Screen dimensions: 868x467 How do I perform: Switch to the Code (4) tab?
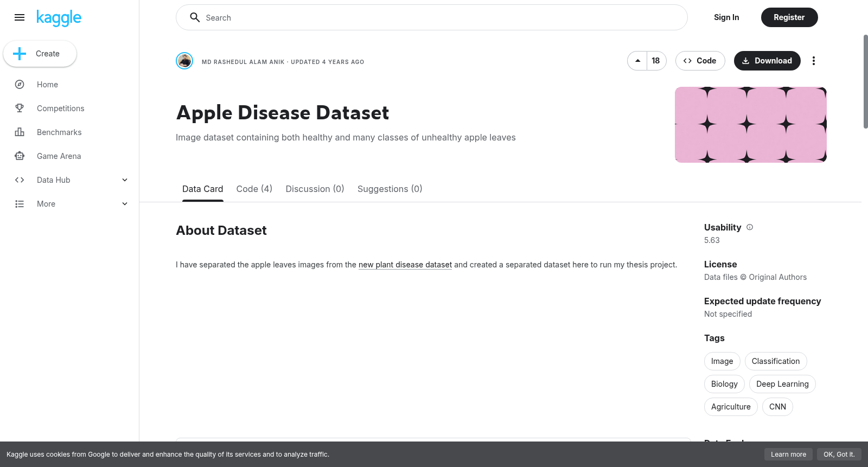[254, 189]
